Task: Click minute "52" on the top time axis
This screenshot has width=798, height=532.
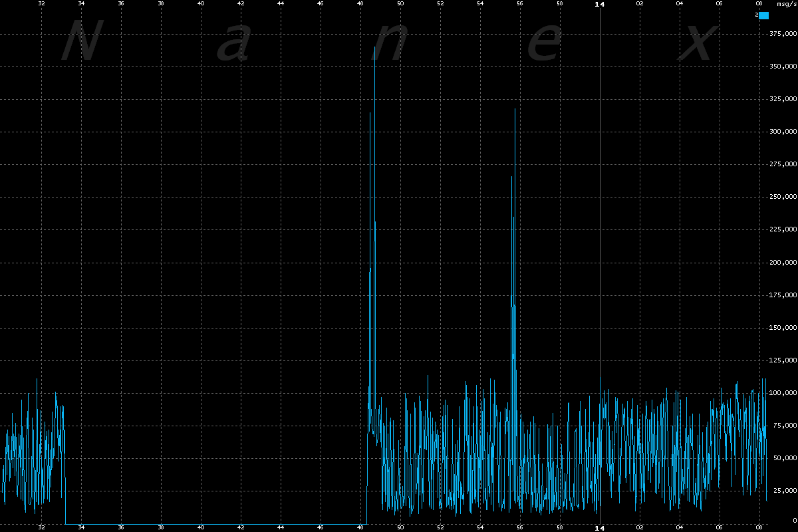Action: click(440, 4)
